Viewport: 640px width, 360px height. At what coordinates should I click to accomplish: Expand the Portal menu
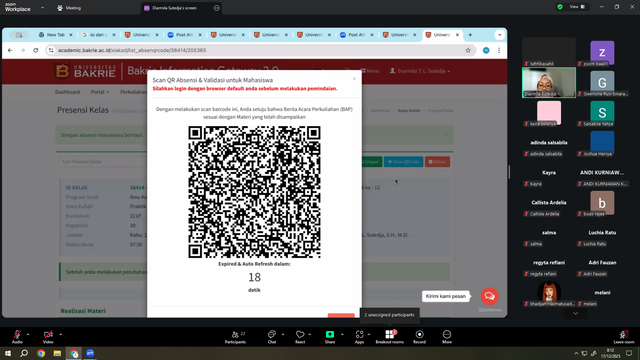click(x=100, y=92)
